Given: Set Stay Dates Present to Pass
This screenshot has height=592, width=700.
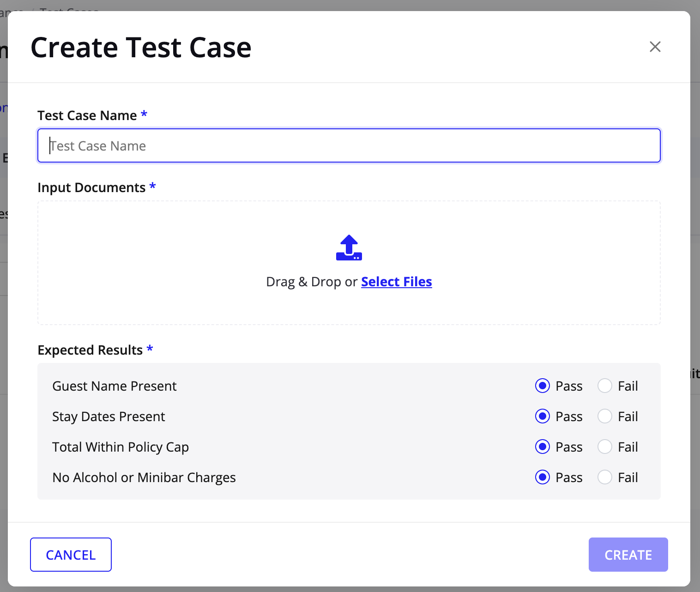Looking at the screenshot, I should 543,416.
